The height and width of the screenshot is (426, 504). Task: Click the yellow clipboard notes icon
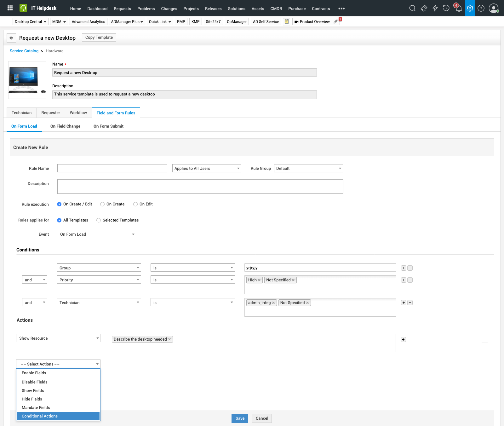[x=286, y=21]
